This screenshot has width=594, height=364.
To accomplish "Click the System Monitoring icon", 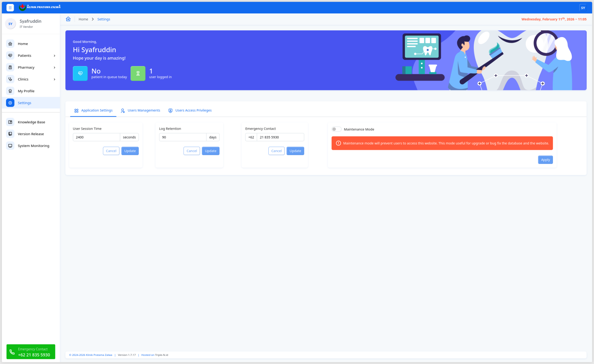I will 10,146.
